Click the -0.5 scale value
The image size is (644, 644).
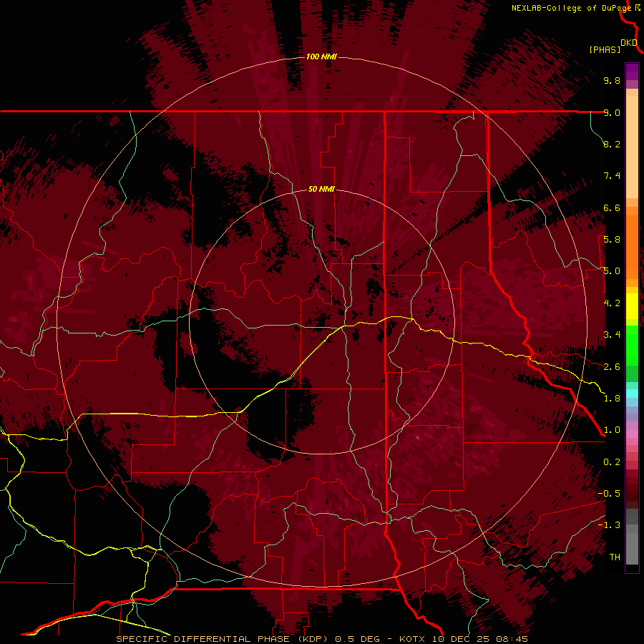click(609, 494)
